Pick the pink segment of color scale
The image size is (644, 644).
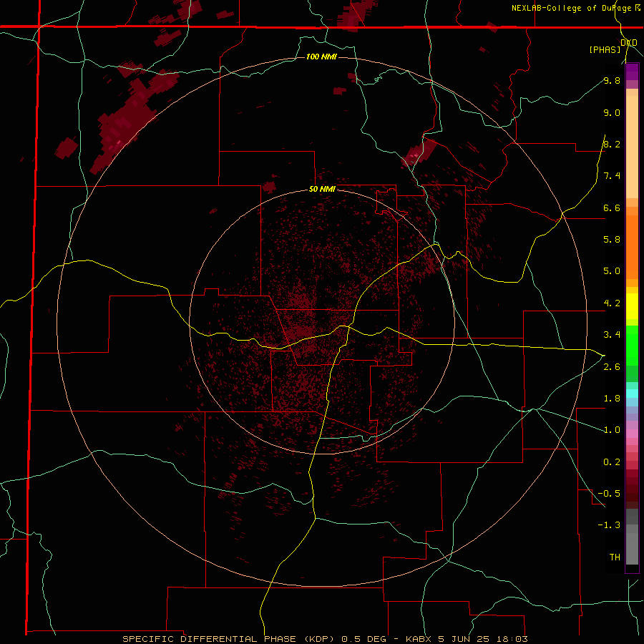(x=632, y=434)
